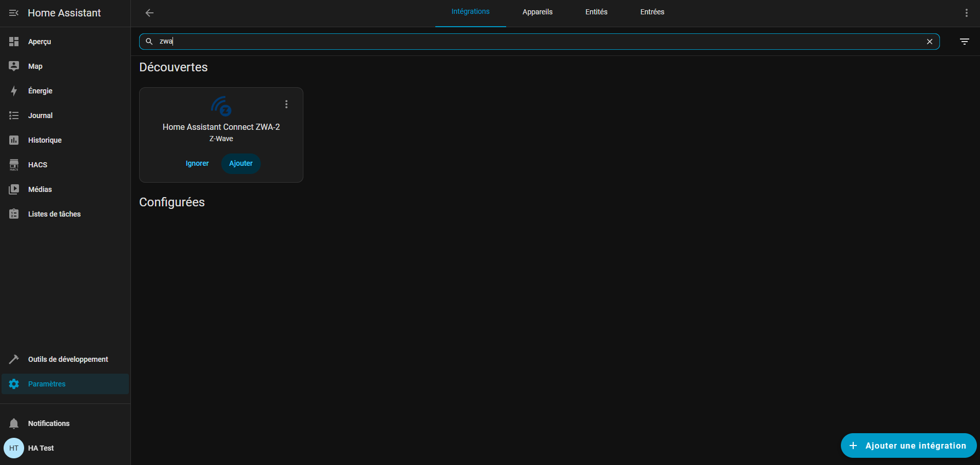
Task: Collapse the sidebar with the menu icon
Action: [x=14, y=13]
